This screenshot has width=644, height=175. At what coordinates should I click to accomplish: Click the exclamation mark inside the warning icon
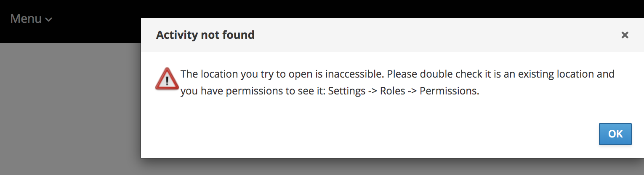click(167, 81)
